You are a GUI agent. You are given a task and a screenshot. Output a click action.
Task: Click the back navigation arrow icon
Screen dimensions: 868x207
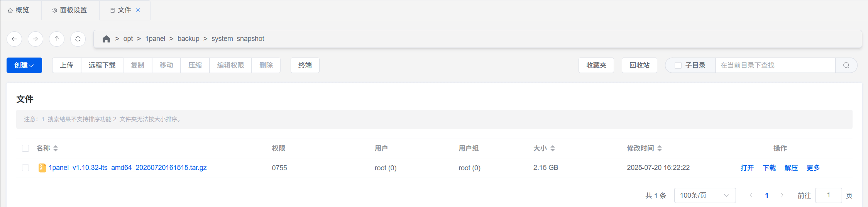coord(14,39)
